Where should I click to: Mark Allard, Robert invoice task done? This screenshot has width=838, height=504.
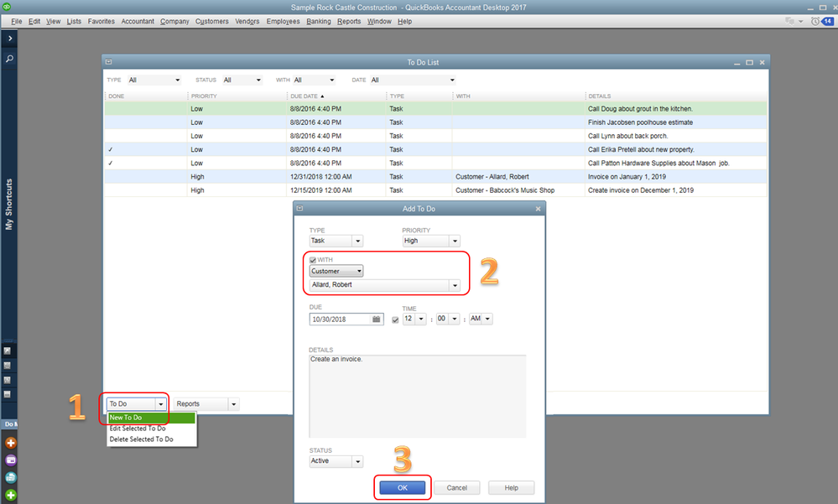145,176
